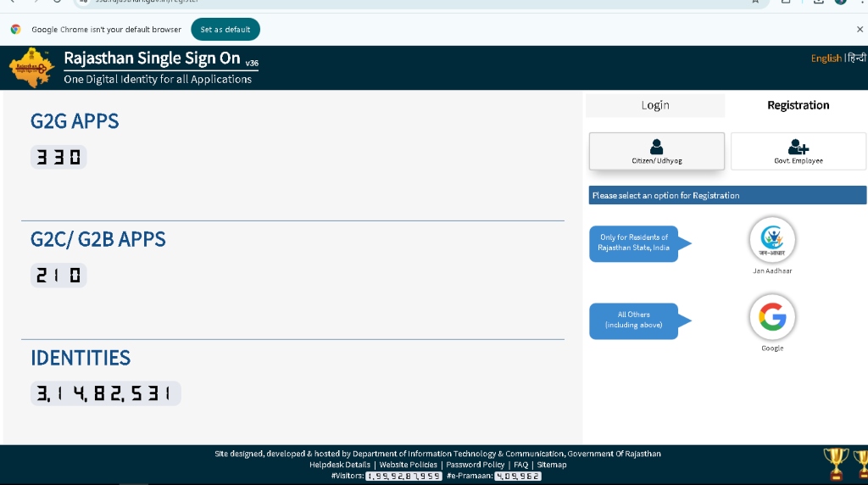Switch to the Registration tab

[798, 105]
